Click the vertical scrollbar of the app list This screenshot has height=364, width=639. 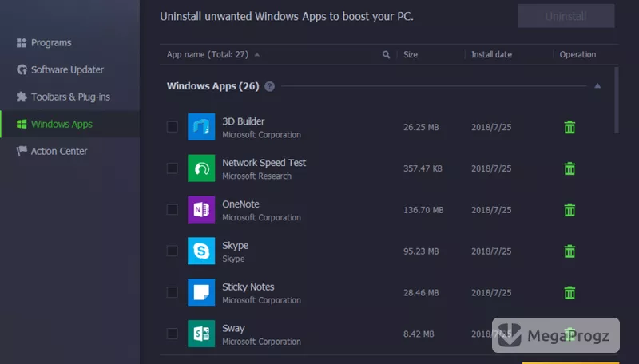616,100
